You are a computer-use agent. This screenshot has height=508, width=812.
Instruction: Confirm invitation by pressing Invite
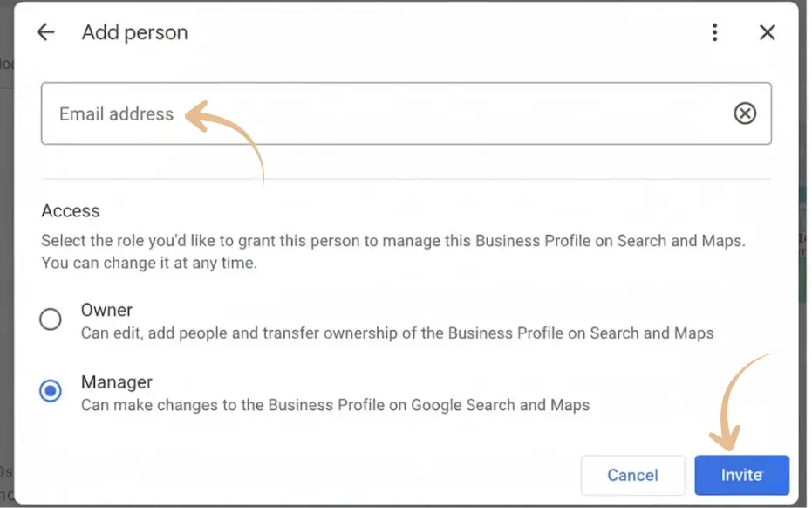click(741, 475)
